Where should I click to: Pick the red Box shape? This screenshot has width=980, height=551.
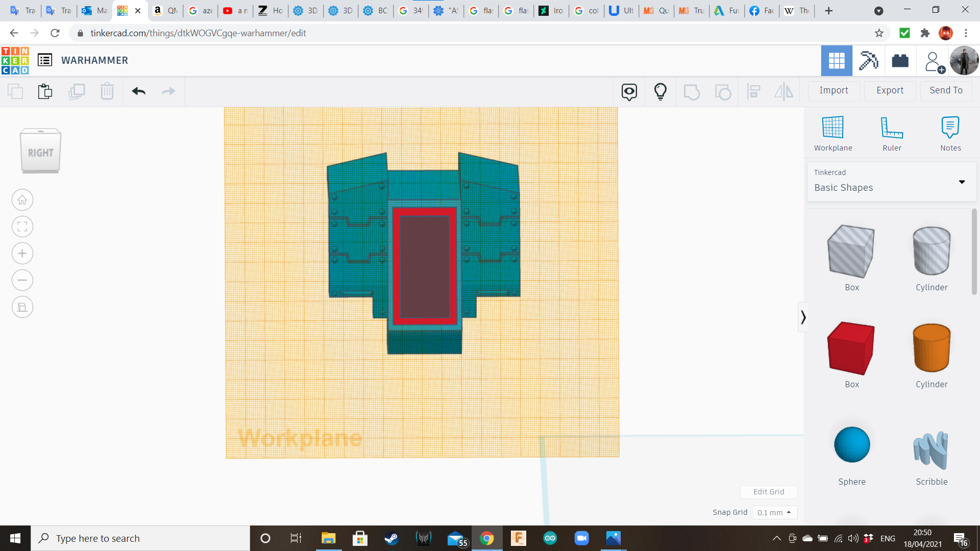pyautogui.click(x=851, y=348)
